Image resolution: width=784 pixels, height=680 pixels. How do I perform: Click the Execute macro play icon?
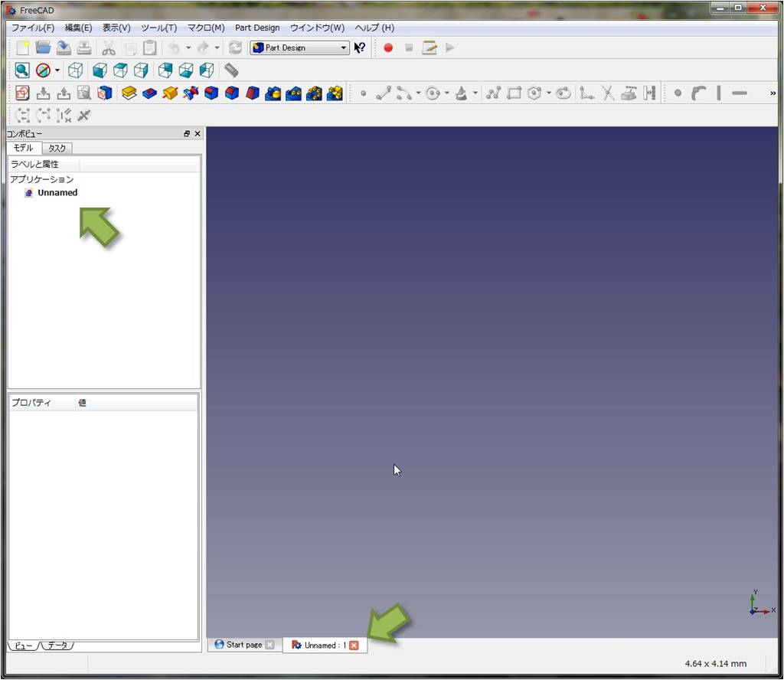pos(450,48)
